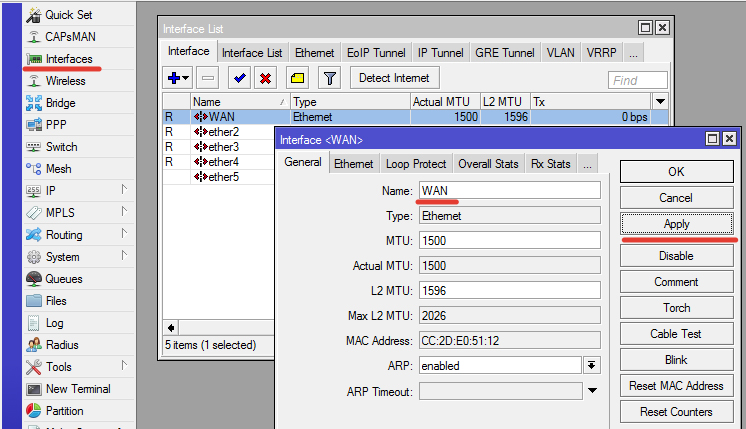
Task: Switch to the Loop Protect tab
Action: (x=416, y=164)
